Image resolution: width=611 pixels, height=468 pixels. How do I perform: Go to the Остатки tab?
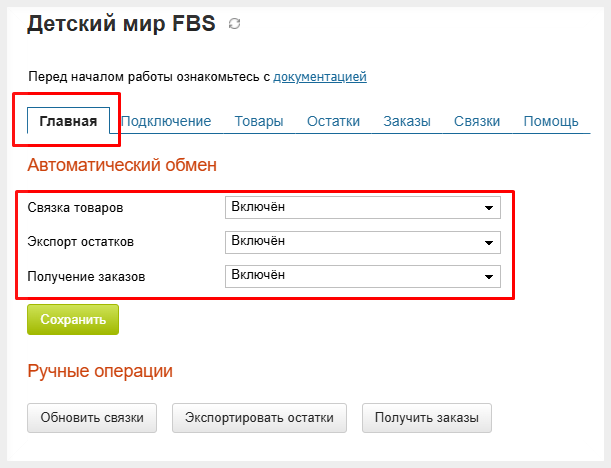(333, 121)
